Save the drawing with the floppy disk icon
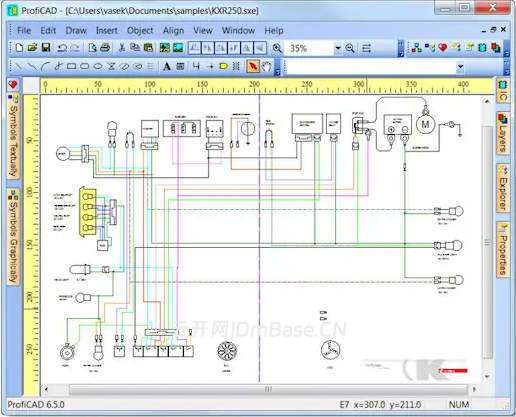Image resolution: width=516 pixels, height=417 pixels. tap(46, 48)
